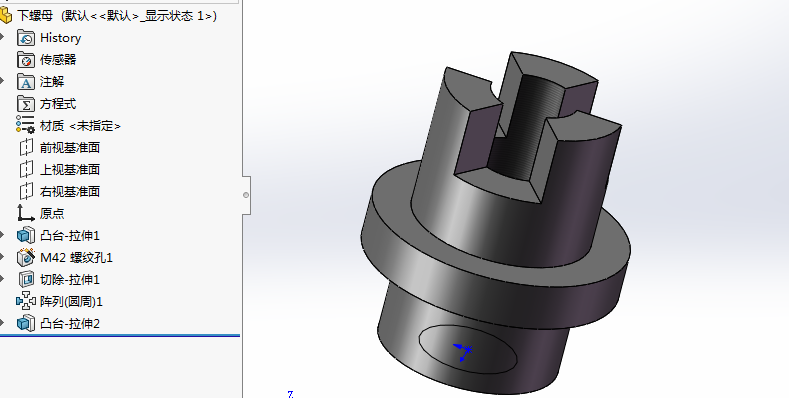
Task: Select the 阵列(圆周)1 label
Action: coord(71,301)
